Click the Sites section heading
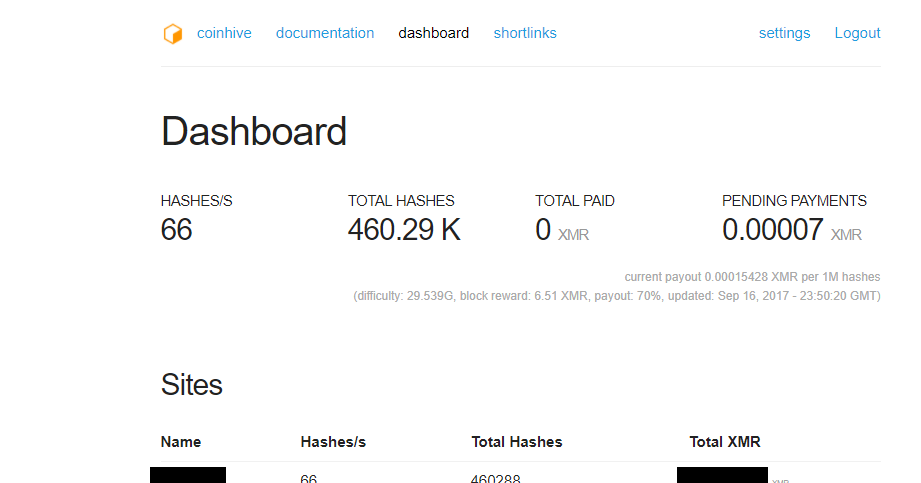The image size is (921, 483). tap(191, 385)
